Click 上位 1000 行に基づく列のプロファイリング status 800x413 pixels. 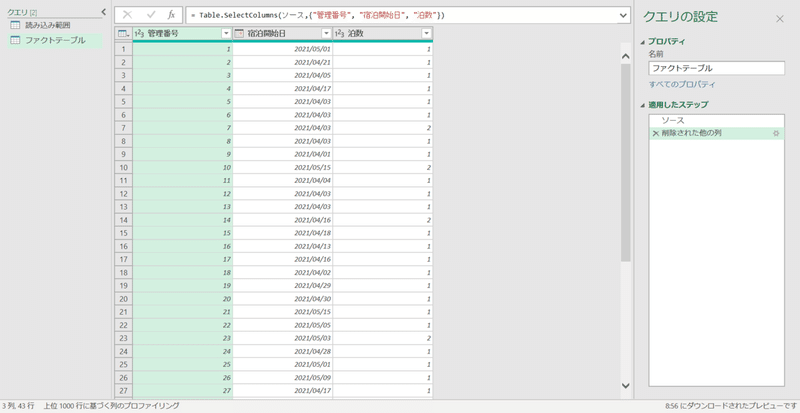point(111,406)
